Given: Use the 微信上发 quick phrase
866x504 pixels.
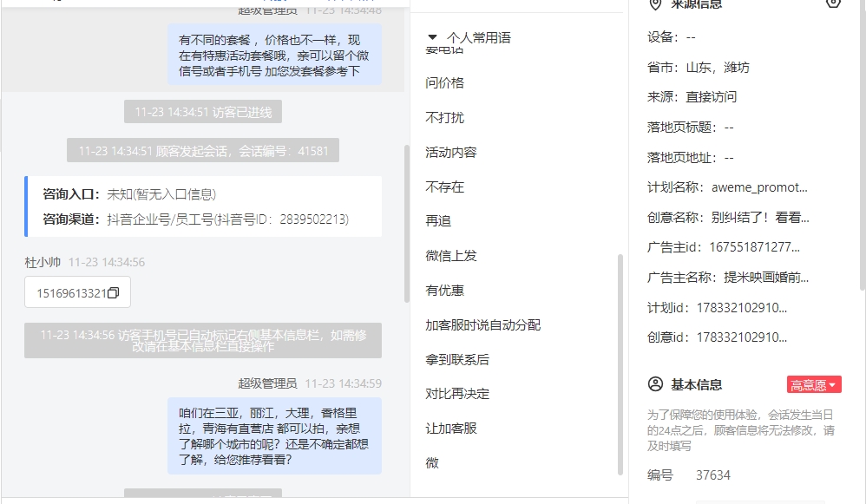Looking at the screenshot, I should (x=450, y=256).
